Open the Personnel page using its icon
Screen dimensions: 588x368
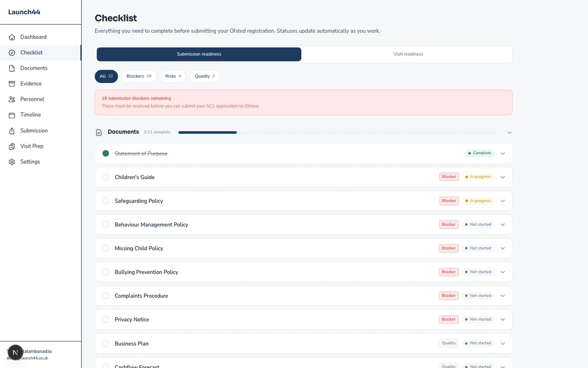pyautogui.click(x=11, y=99)
